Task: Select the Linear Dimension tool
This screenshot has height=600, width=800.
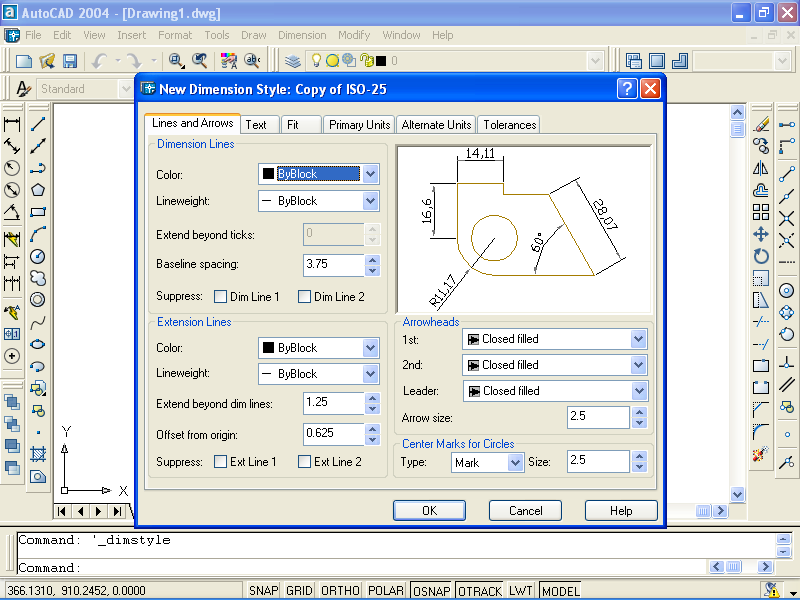Action: point(12,124)
